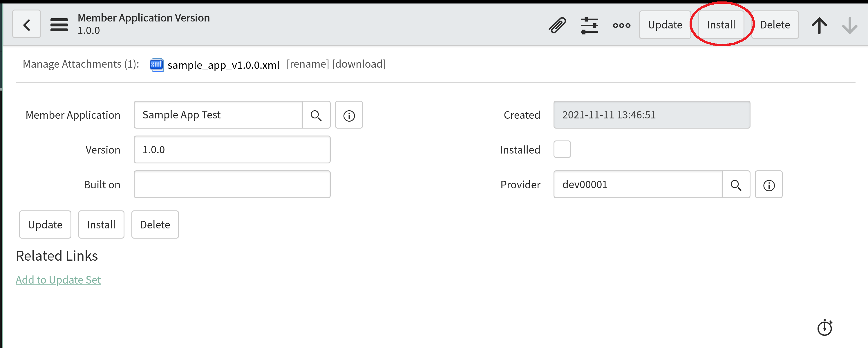Show Member Application info preview icon
Viewport: 868px width, 348px height.
pyautogui.click(x=349, y=115)
